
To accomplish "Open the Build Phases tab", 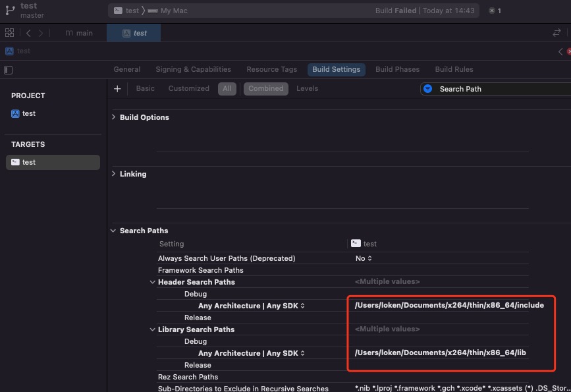I will click(x=397, y=69).
